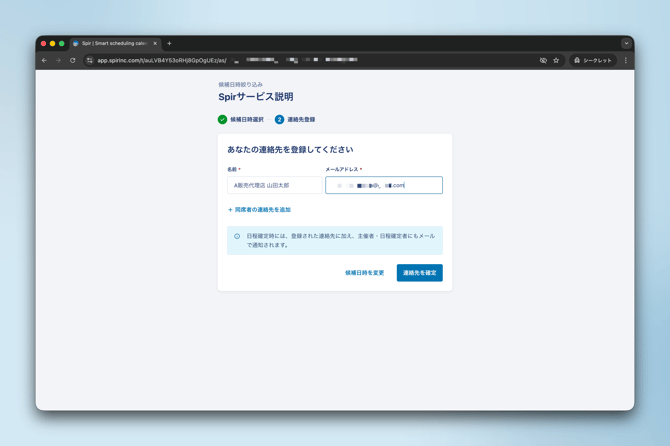Click the browser forward arrow

click(x=58, y=60)
